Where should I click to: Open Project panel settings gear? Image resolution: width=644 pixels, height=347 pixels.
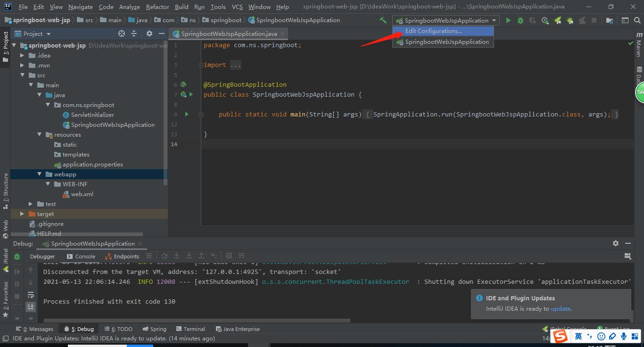pyautogui.click(x=149, y=33)
